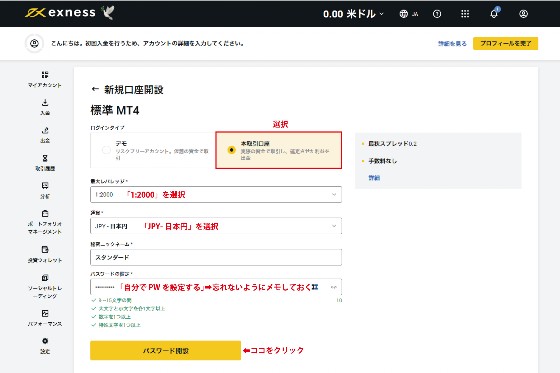The image size is (560, 373).
Task: Select the real trading account radio option
Action: click(x=231, y=150)
